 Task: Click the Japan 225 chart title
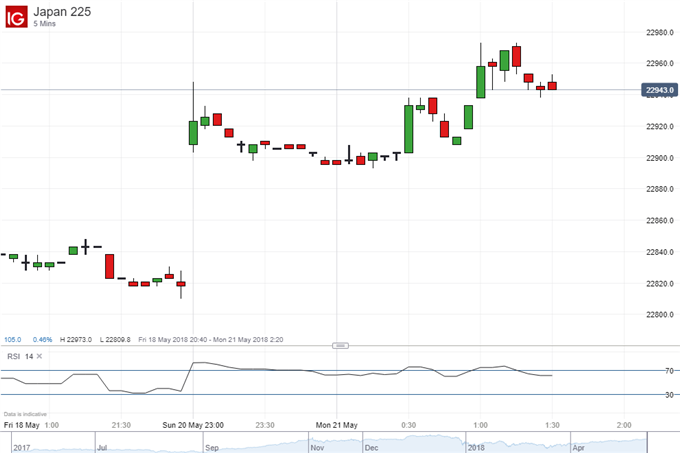click(x=62, y=12)
